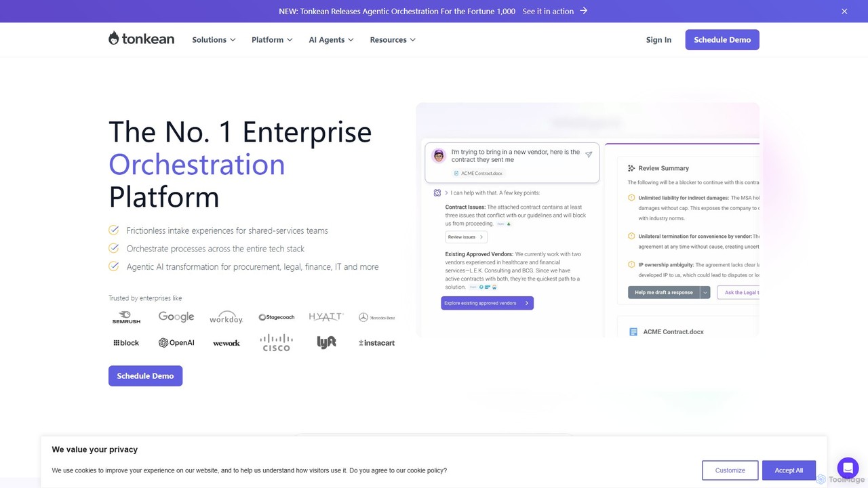The width and height of the screenshot is (868, 488).
Task: Click the Review Summary sparkle icon
Action: pos(631,168)
